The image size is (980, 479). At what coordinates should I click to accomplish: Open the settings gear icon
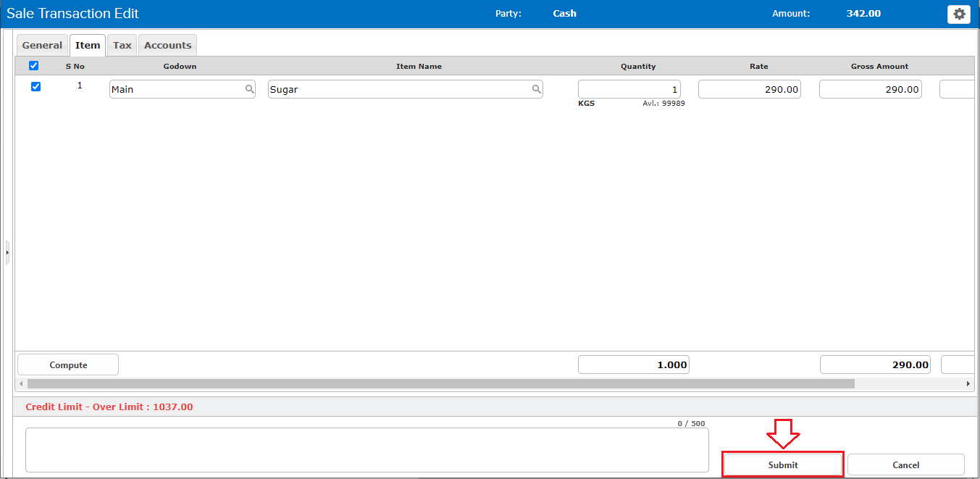(958, 14)
